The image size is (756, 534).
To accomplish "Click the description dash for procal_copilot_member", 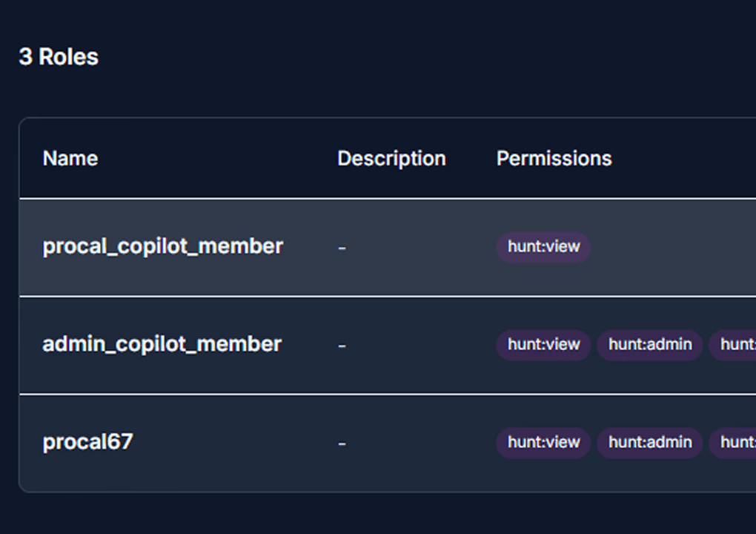I will click(x=342, y=248).
